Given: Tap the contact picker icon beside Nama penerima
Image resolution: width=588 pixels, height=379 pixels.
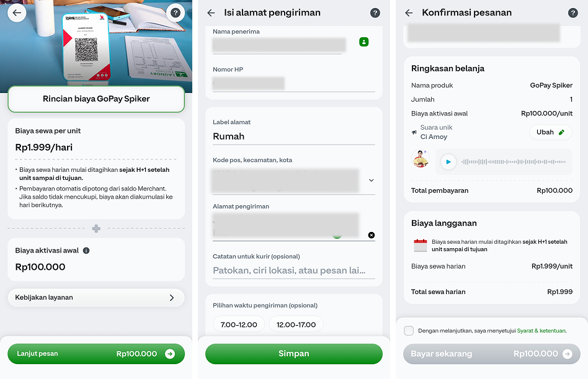Looking at the screenshot, I should pos(363,42).
